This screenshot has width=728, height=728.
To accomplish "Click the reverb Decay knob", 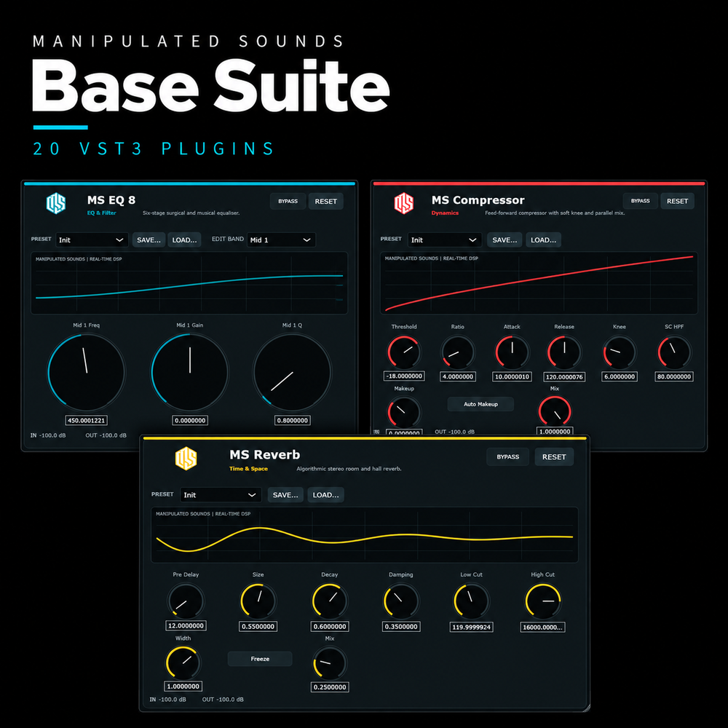I will click(330, 601).
